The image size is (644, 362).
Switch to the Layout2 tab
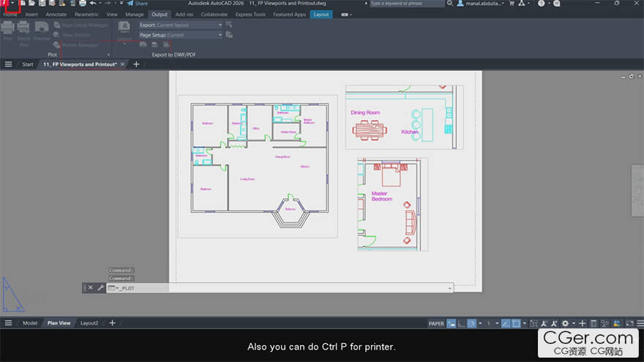(89, 323)
